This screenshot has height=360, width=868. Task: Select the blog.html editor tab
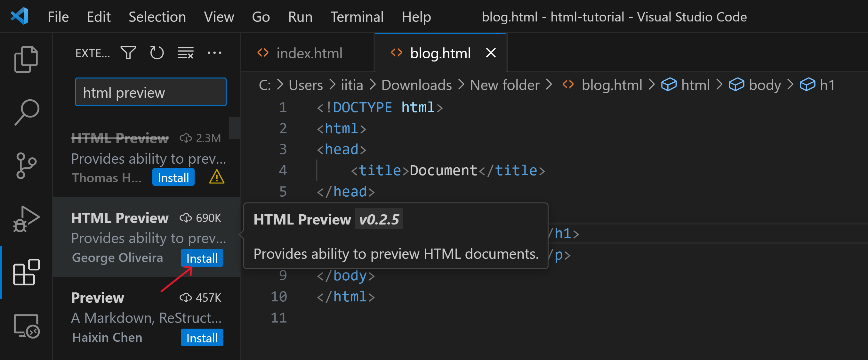(x=440, y=53)
